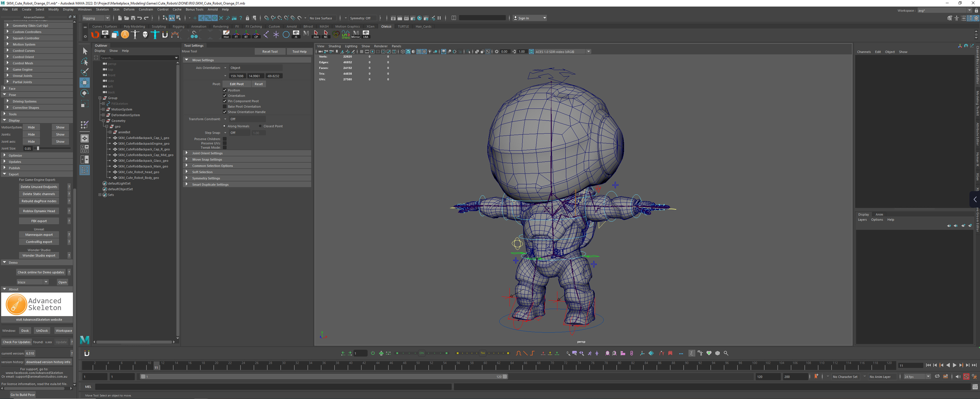Click the U-shaped shelf icon
The height and width of the screenshot is (399, 980).
[x=165, y=35]
